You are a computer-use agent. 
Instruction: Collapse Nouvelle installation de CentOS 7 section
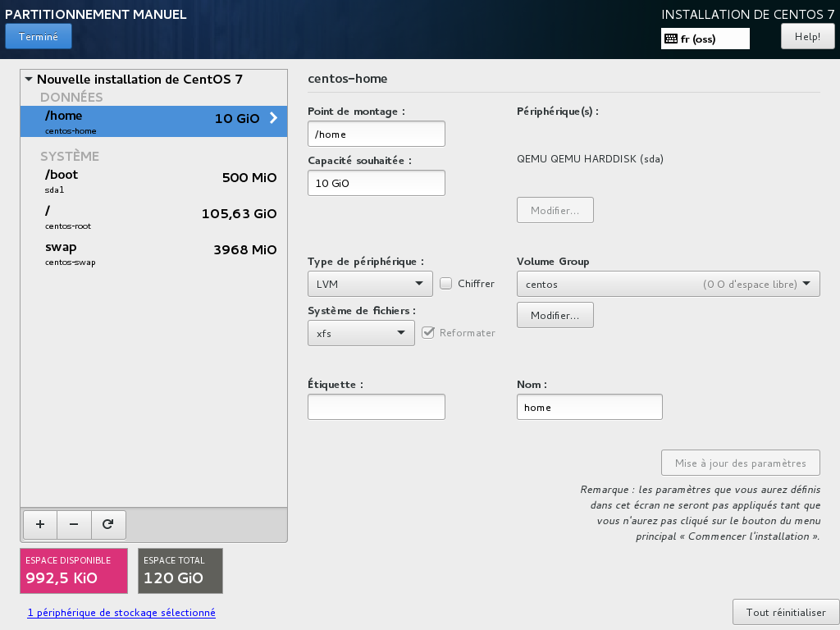pyautogui.click(x=29, y=80)
